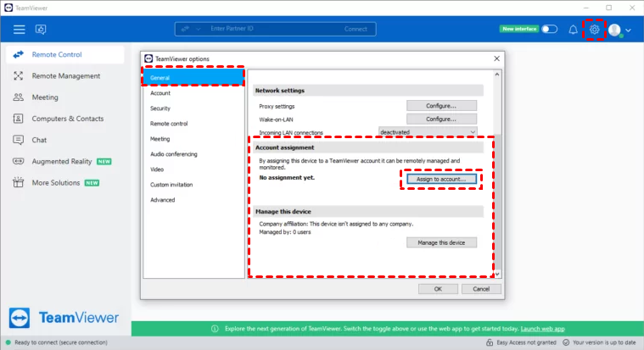Screen dimensions: 644x350
Task: Click TeamViewer icon in title bar
Action: [x=8, y=8]
